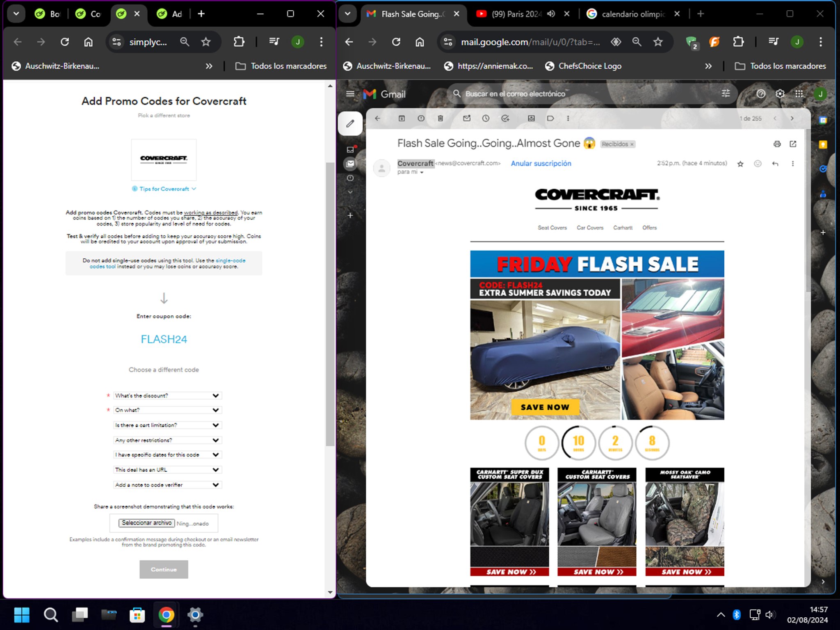Click the 'Anular suscripción' unsubscribe toggle

point(541,164)
